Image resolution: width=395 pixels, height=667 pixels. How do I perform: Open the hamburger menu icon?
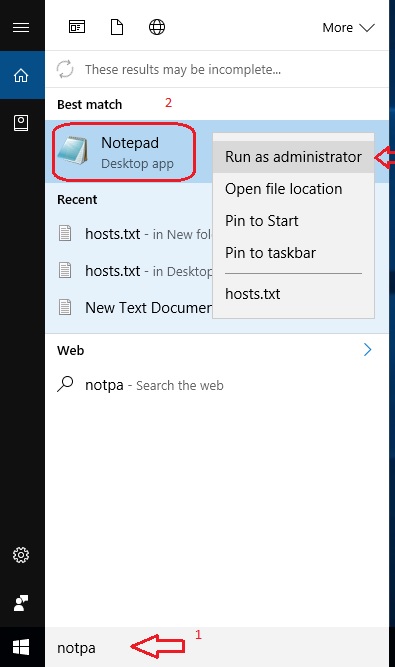coord(21,28)
